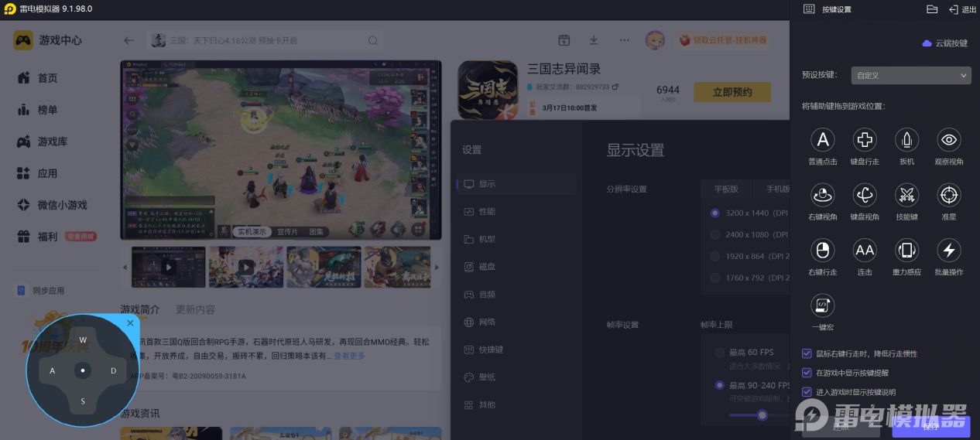
Task: Open 显示 settings category
Action: pyautogui.click(x=516, y=184)
